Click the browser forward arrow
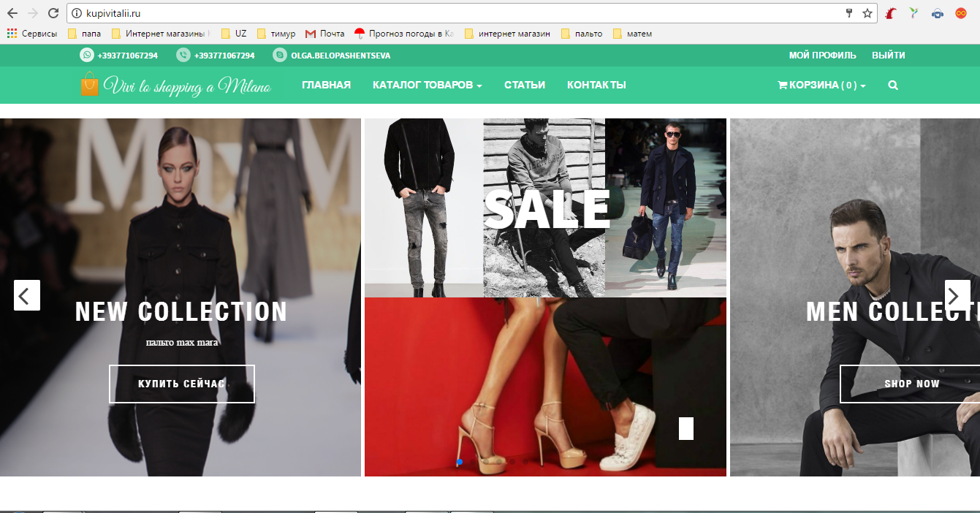 [x=32, y=13]
